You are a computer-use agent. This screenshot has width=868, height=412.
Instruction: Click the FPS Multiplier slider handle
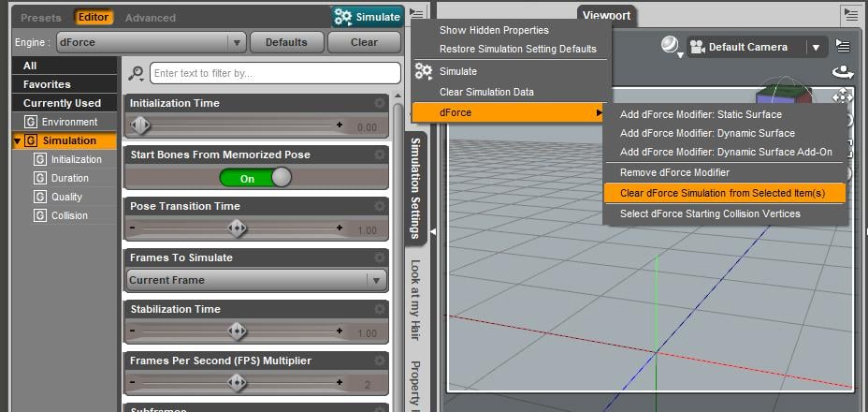237,383
